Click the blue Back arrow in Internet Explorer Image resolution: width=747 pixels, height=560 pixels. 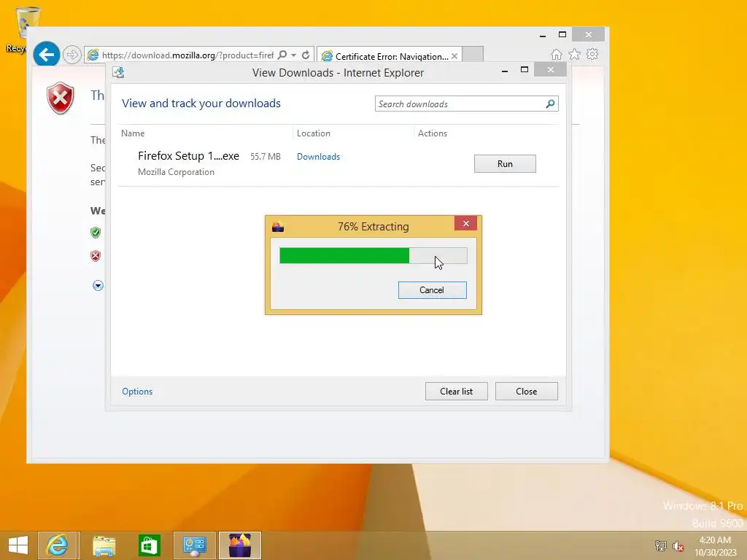tap(46, 55)
